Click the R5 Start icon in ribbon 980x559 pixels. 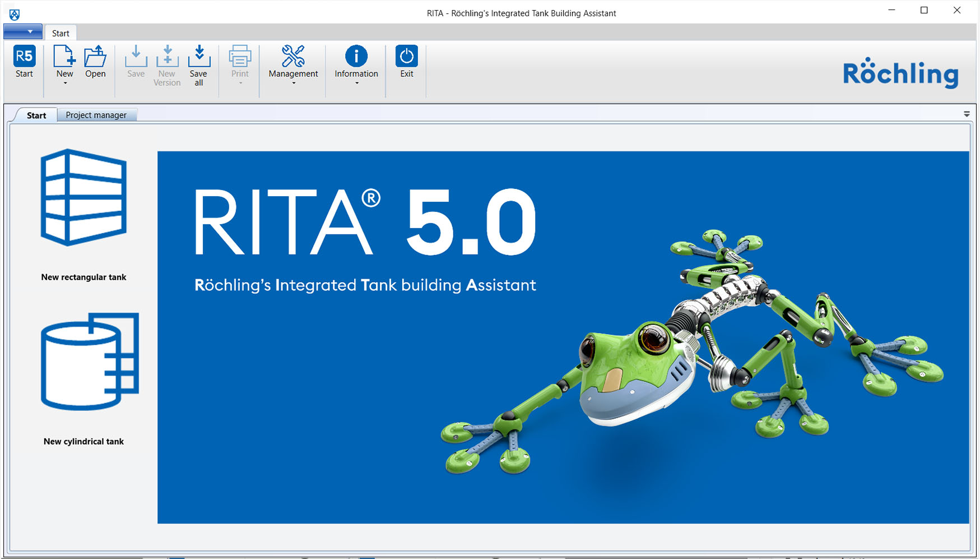pyautogui.click(x=24, y=56)
